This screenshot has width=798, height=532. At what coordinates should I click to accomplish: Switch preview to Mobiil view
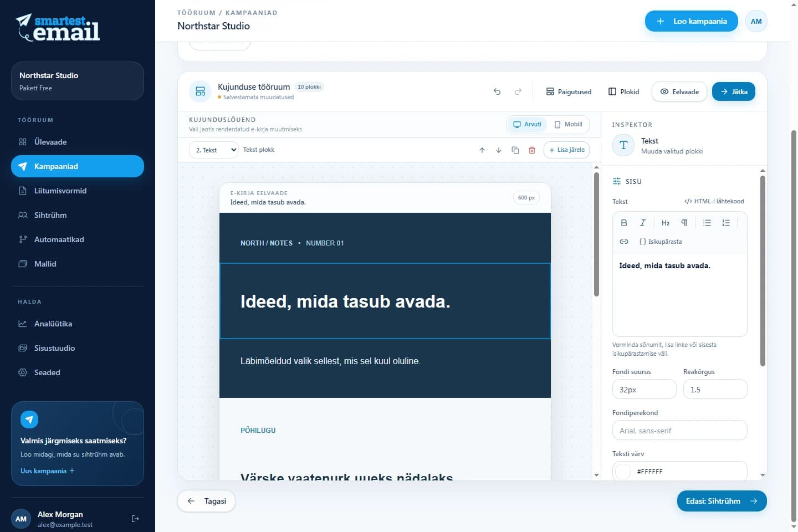(569, 124)
